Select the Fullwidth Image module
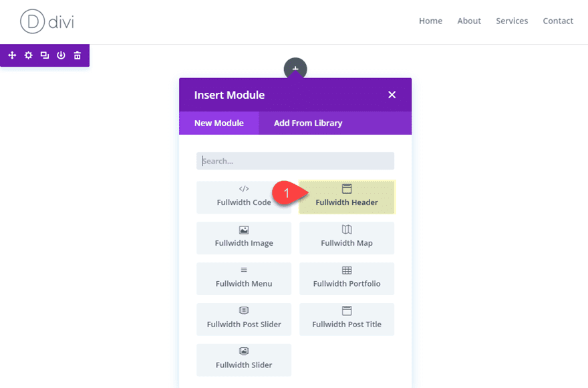 (x=244, y=238)
